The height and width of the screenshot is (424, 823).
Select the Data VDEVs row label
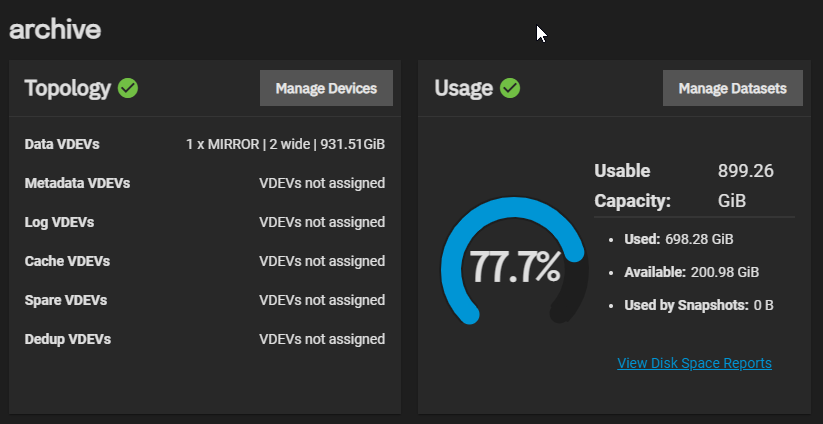click(62, 144)
